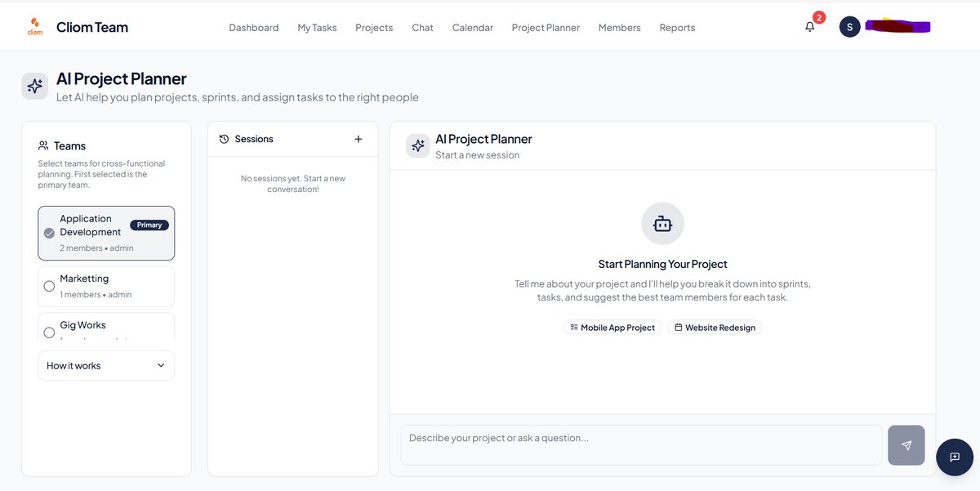
Task: Send message with paper plane button
Action: click(906, 445)
